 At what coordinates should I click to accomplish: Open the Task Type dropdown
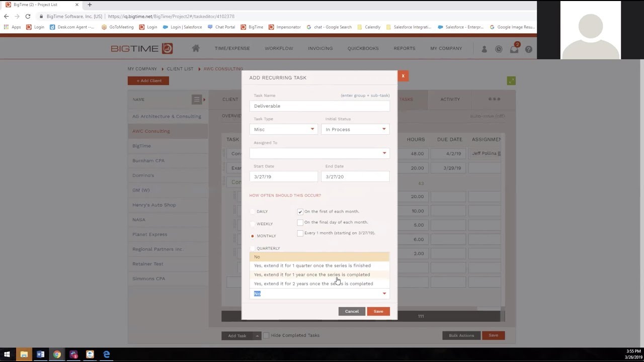(x=283, y=129)
